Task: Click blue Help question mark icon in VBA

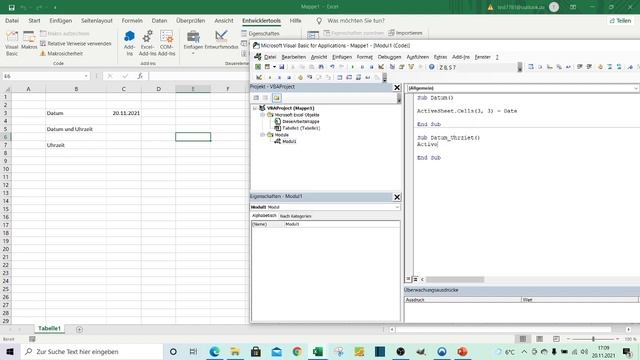Action: click(431, 67)
